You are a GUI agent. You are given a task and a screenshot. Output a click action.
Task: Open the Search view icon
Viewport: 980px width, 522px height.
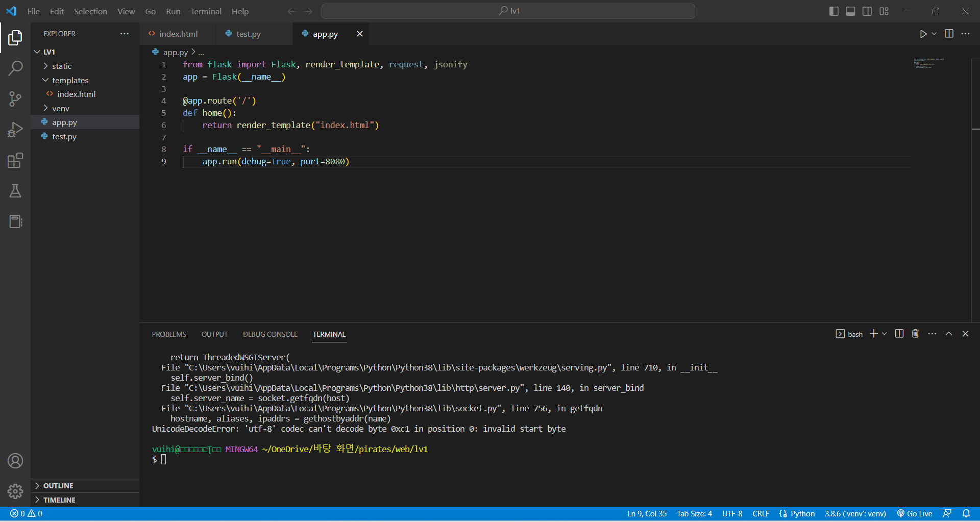pos(15,68)
